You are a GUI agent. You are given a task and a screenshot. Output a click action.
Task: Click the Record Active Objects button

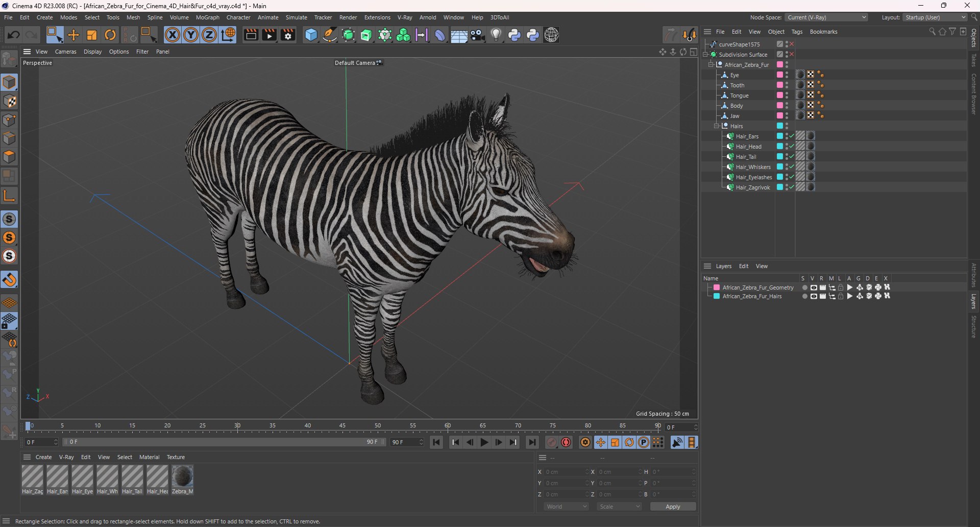[x=551, y=442]
